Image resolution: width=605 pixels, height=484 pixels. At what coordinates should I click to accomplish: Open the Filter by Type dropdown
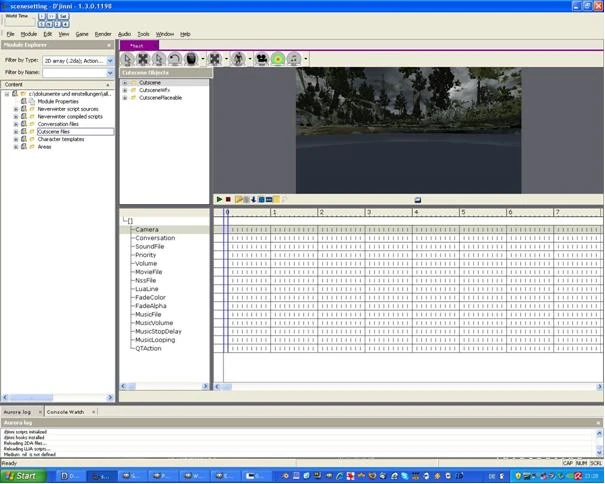click(x=110, y=61)
